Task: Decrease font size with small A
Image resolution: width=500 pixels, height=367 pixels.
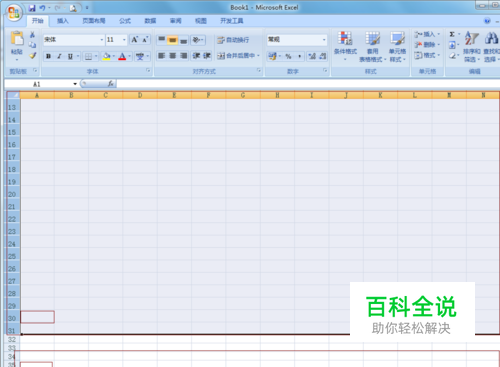Action: point(145,40)
